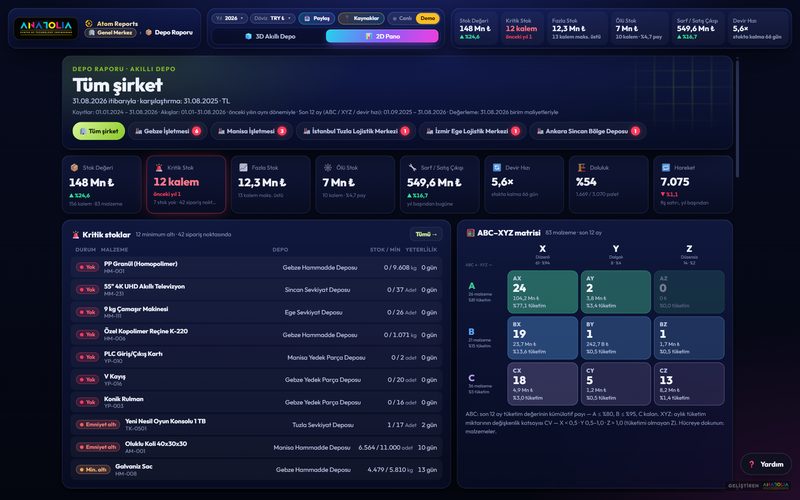The height and width of the screenshot is (500, 800).
Task: Open the Hareket 7.075 KPI card
Action: point(693,184)
